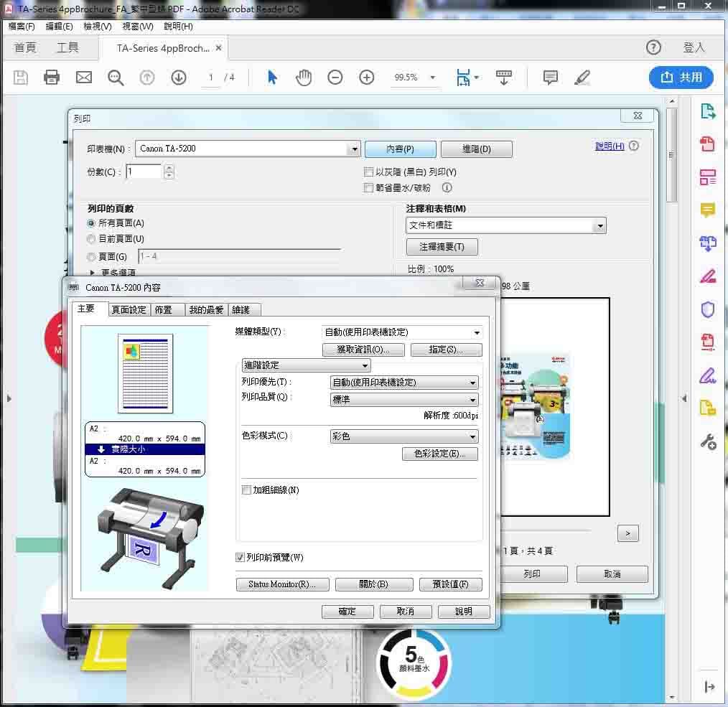Open the Protect shield sidebar tool

[708, 309]
